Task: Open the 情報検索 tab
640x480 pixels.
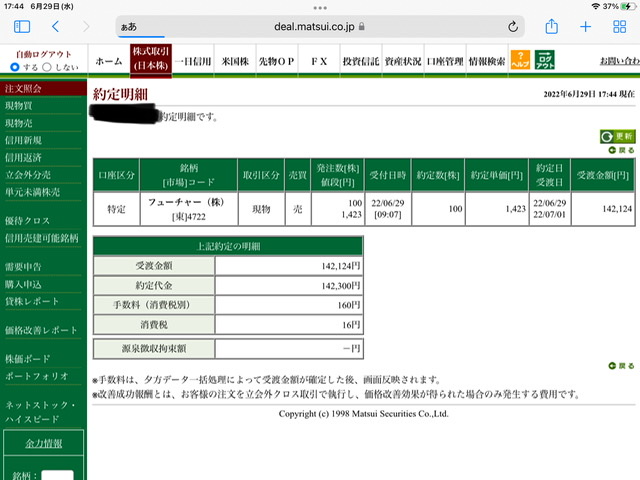Action: [x=487, y=61]
